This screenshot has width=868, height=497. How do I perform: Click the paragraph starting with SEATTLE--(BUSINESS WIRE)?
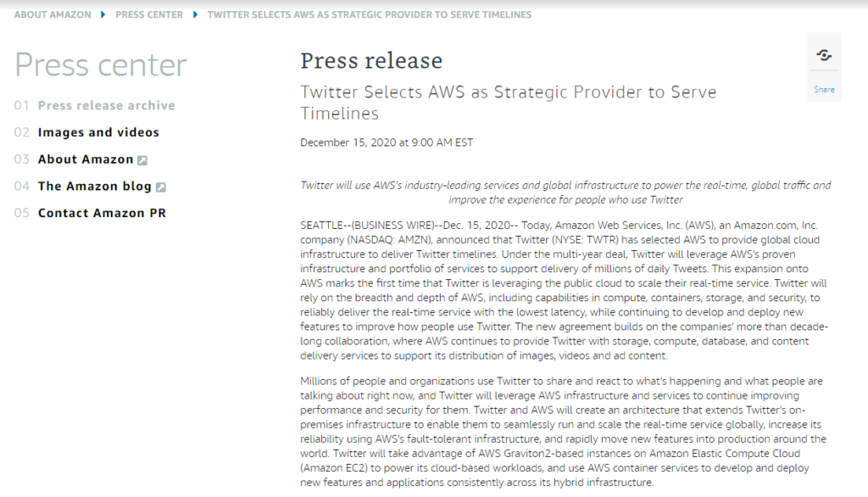[x=564, y=290]
